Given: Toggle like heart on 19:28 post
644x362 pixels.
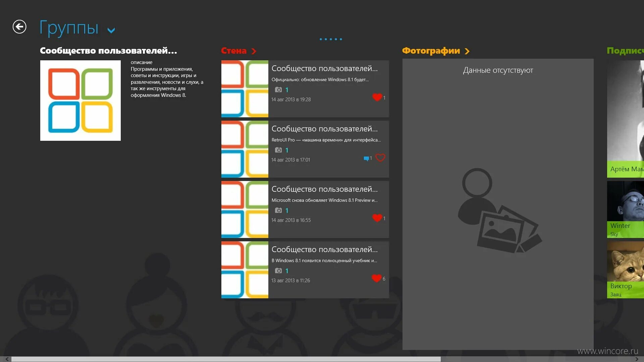Looking at the screenshot, I should (x=377, y=97).
